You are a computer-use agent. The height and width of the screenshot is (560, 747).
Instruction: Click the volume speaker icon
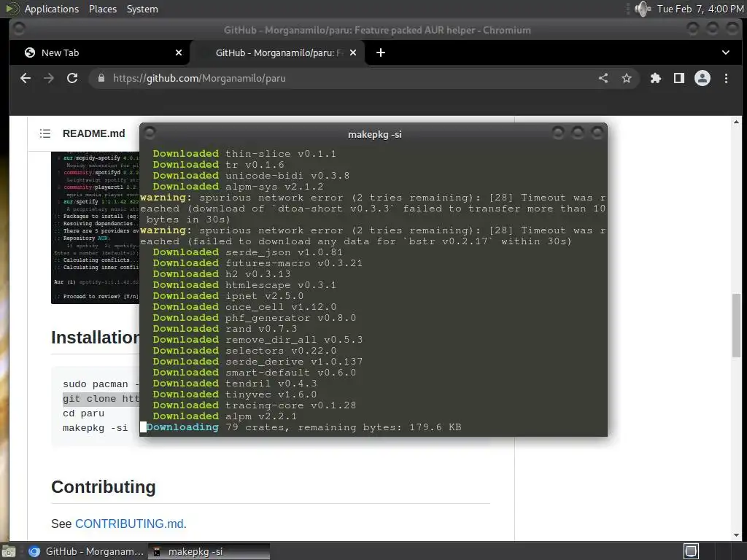[x=642, y=9]
